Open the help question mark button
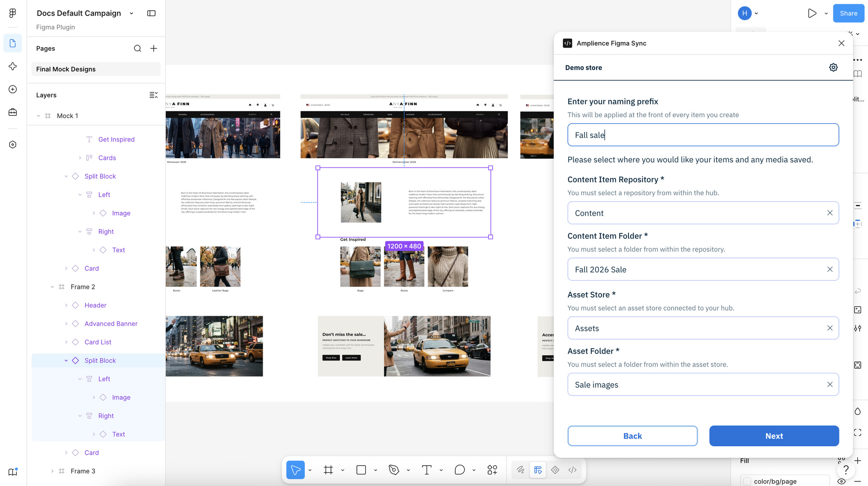The width and height of the screenshot is (868, 486). pos(846,470)
